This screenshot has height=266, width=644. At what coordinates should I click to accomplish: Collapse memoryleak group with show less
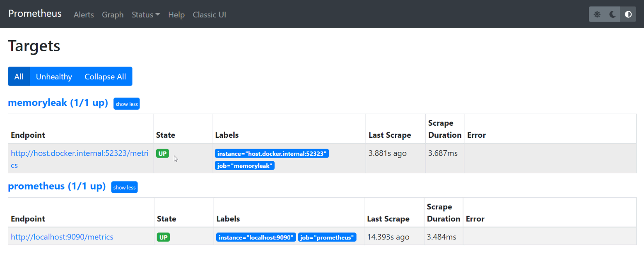tap(126, 104)
